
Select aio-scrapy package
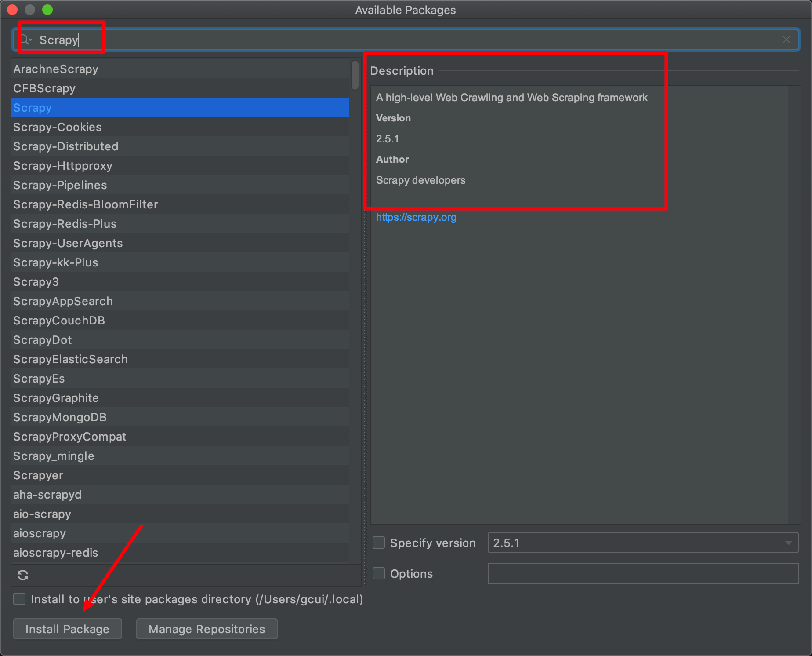tap(180, 514)
